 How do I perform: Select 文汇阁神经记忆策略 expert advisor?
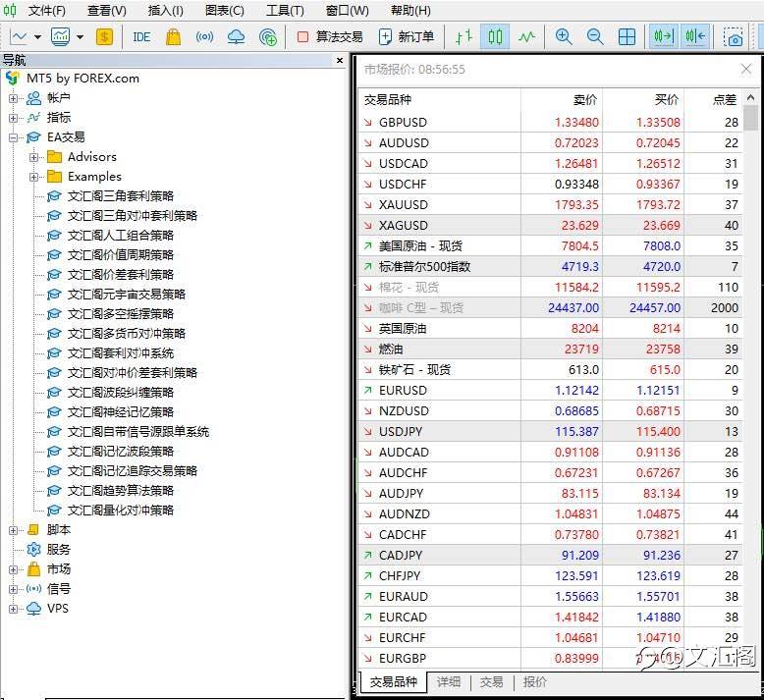coord(121,412)
